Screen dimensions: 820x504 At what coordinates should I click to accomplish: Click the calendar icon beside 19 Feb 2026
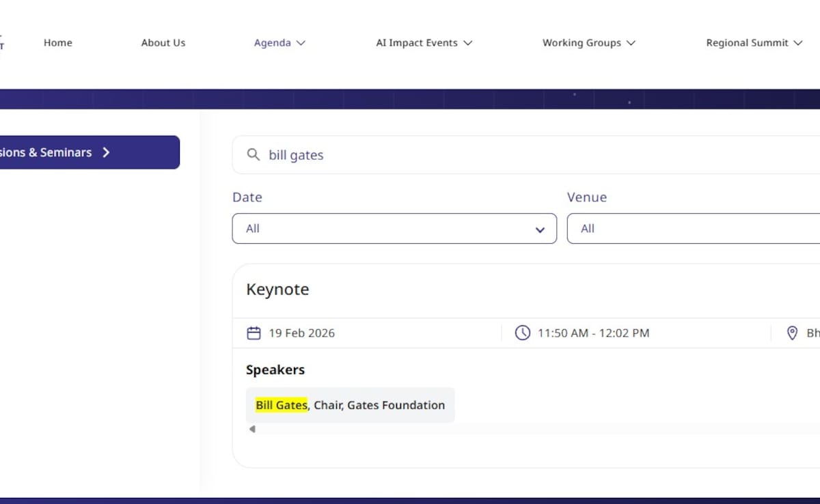[x=254, y=333]
